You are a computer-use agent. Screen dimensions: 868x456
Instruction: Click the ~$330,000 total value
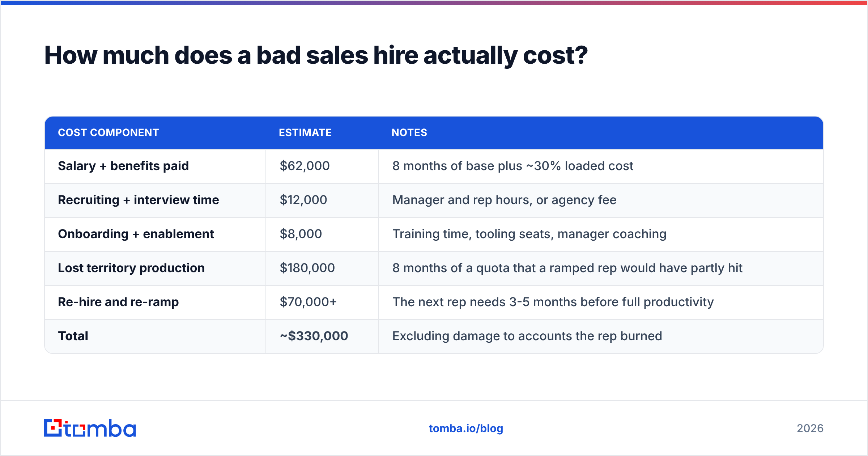(314, 336)
